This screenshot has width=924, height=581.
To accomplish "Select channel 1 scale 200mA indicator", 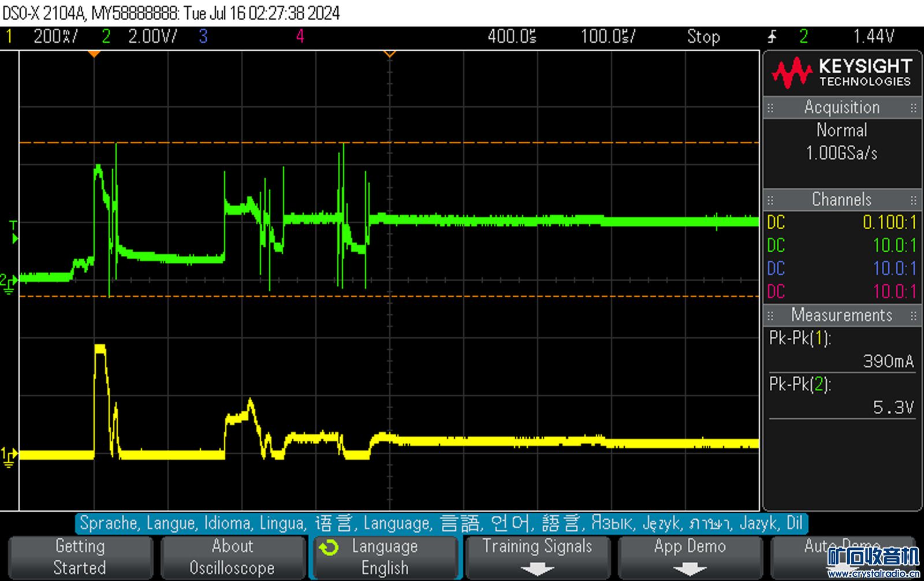I will 55,37.
